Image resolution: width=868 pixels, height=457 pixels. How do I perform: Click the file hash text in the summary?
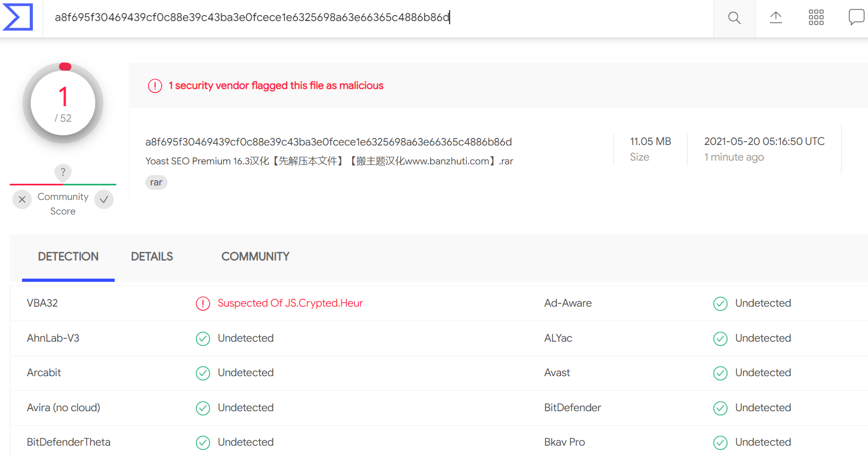click(328, 142)
